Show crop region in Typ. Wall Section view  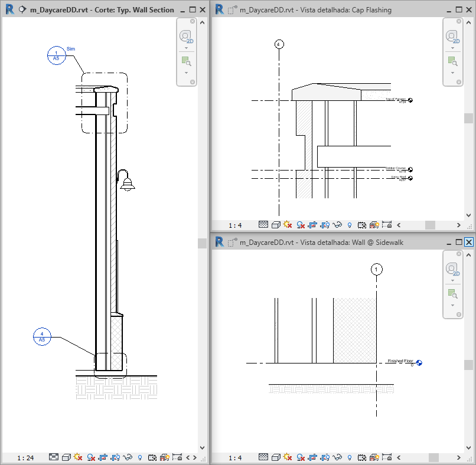click(115, 457)
